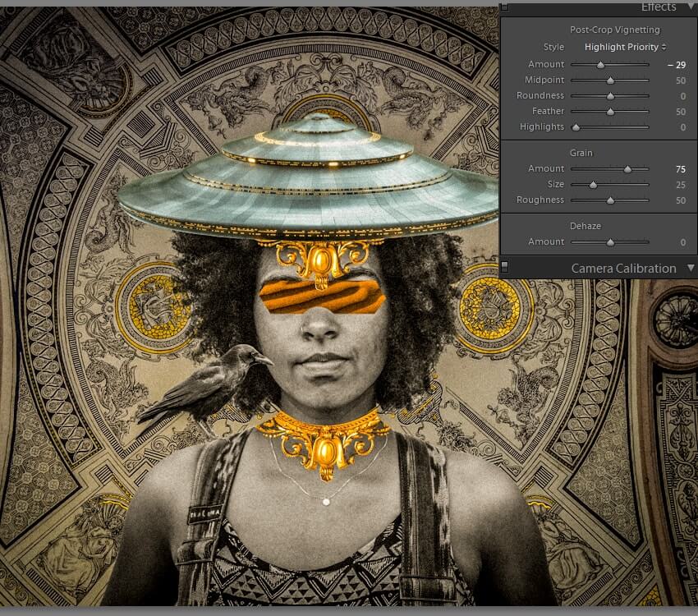Click the Roundness slider handle

[x=610, y=96]
